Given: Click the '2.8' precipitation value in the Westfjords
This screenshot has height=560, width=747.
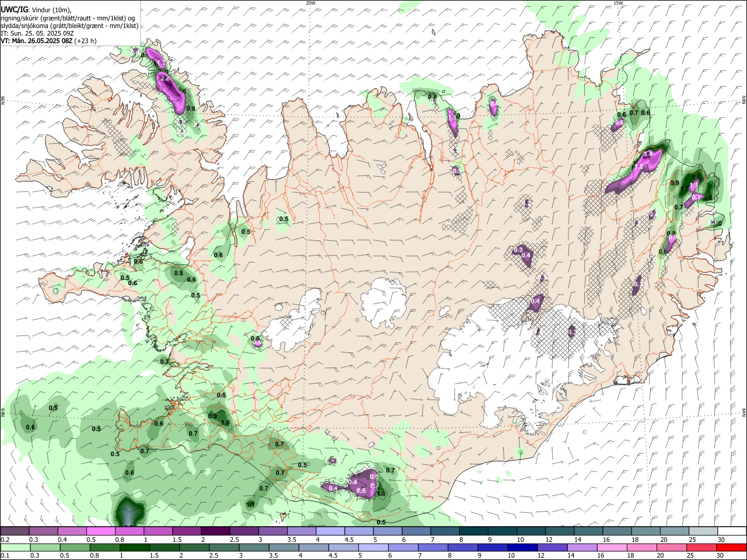Looking at the screenshot, I should [x=165, y=79].
